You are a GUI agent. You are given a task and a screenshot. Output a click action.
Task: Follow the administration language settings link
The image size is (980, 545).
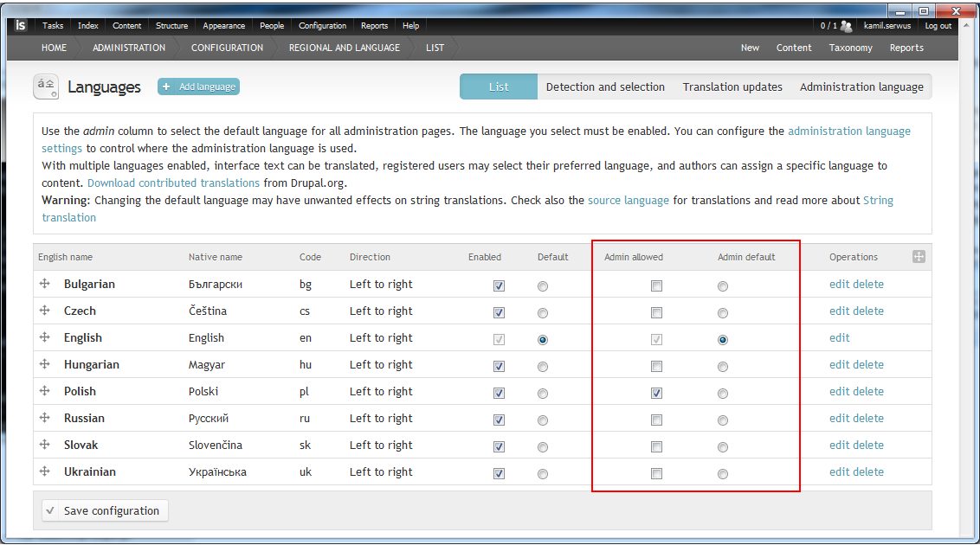(848, 131)
